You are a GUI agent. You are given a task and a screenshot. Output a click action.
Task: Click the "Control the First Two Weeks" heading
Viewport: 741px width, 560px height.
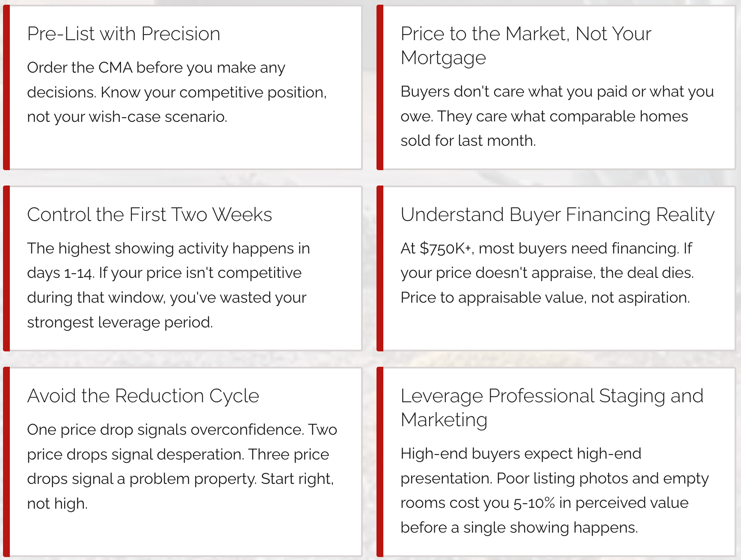(x=149, y=215)
